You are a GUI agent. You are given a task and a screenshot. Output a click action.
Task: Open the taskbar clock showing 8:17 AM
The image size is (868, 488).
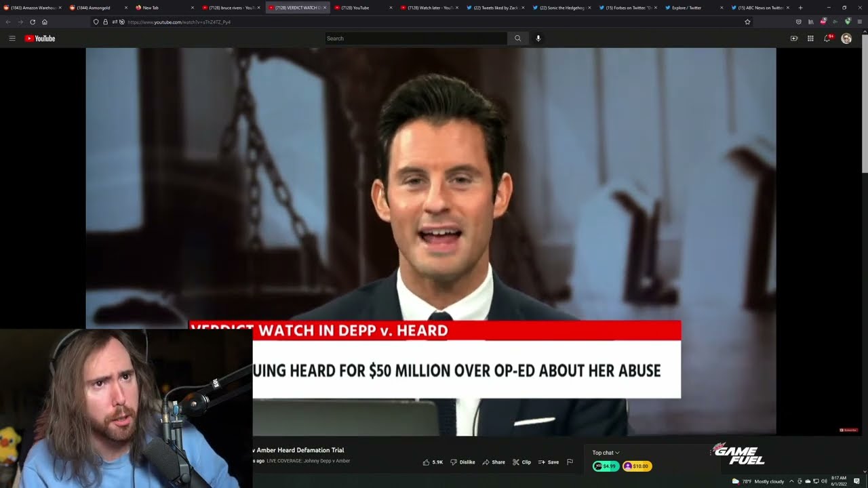click(839, 481)
